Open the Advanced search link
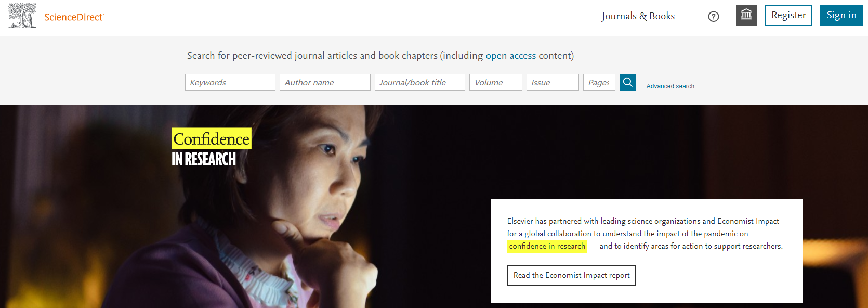This screenshot has height=308, width=868. tap(670, 86)
